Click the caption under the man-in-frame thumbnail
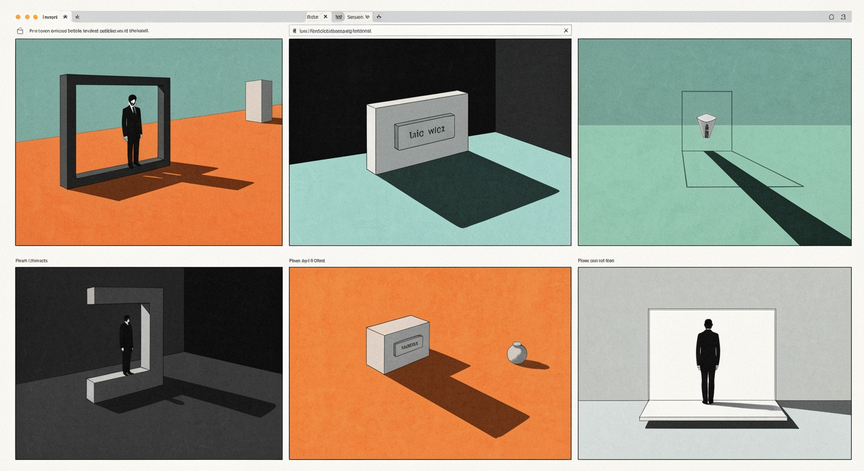 [31, 261]
